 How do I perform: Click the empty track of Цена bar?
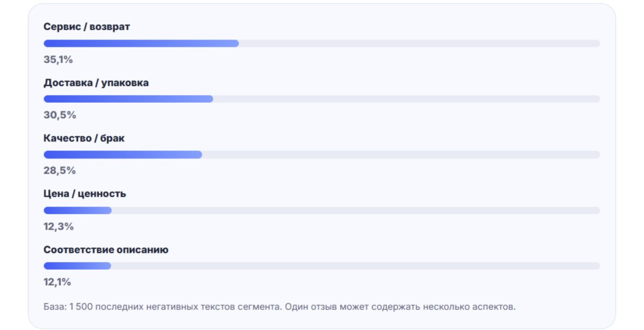(x=356, y=210)
